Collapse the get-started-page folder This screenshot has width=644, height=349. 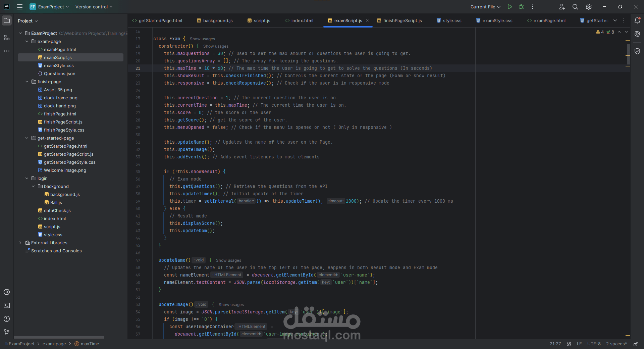tap(27, 138)
